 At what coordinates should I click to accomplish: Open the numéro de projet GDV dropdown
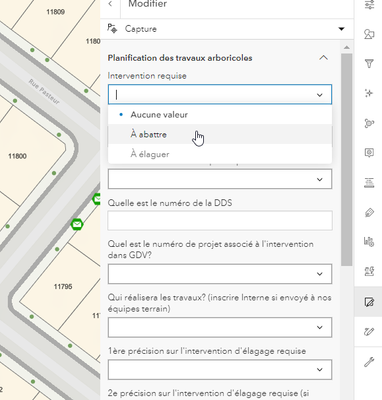[x=220, y=274]
